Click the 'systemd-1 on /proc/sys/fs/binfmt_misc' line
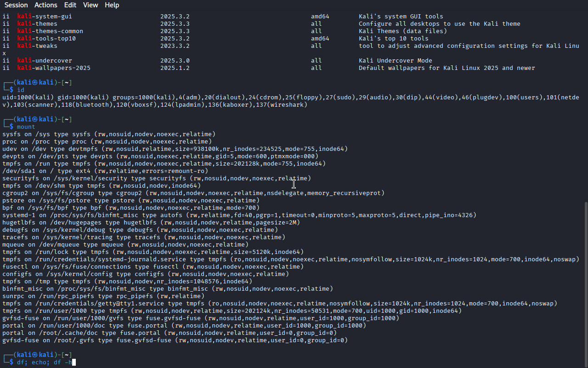 239,215
